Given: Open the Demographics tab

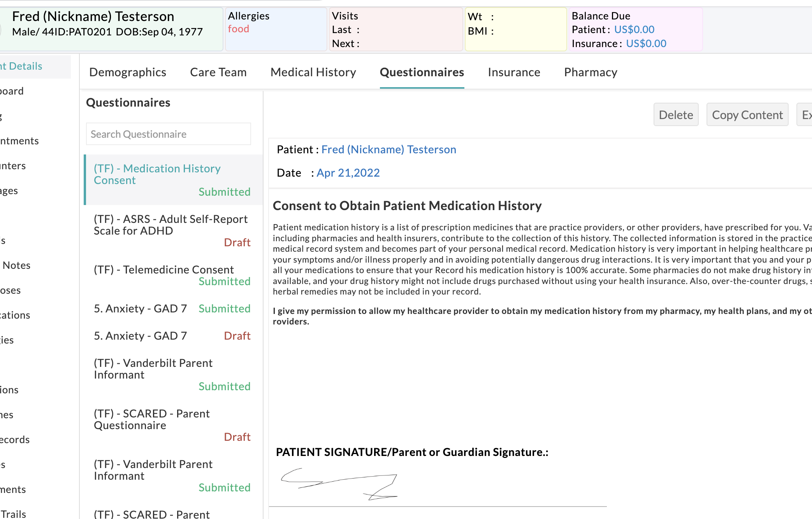Looking at the screenshot, I should [127, 72].
